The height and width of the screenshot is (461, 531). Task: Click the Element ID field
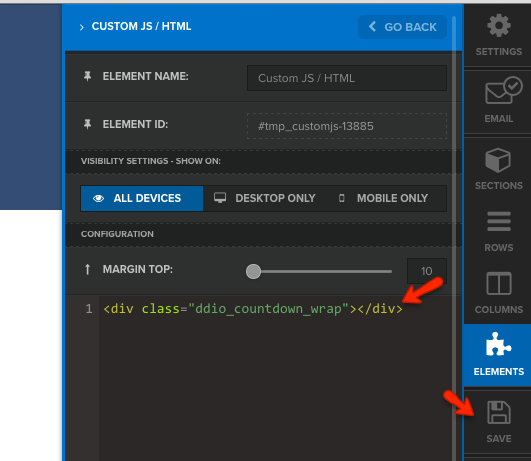tap(347, 126)
